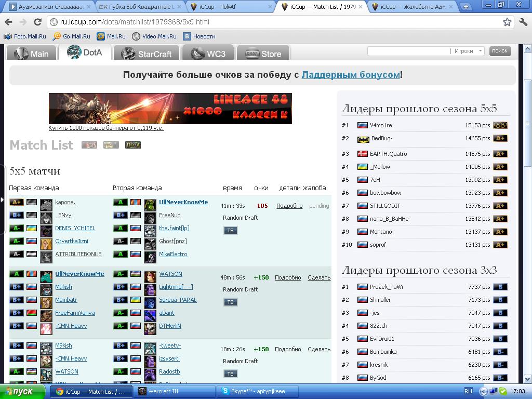Click the player search text field
This screenshot has width=532, height=399.
click(x=408, y=51)
